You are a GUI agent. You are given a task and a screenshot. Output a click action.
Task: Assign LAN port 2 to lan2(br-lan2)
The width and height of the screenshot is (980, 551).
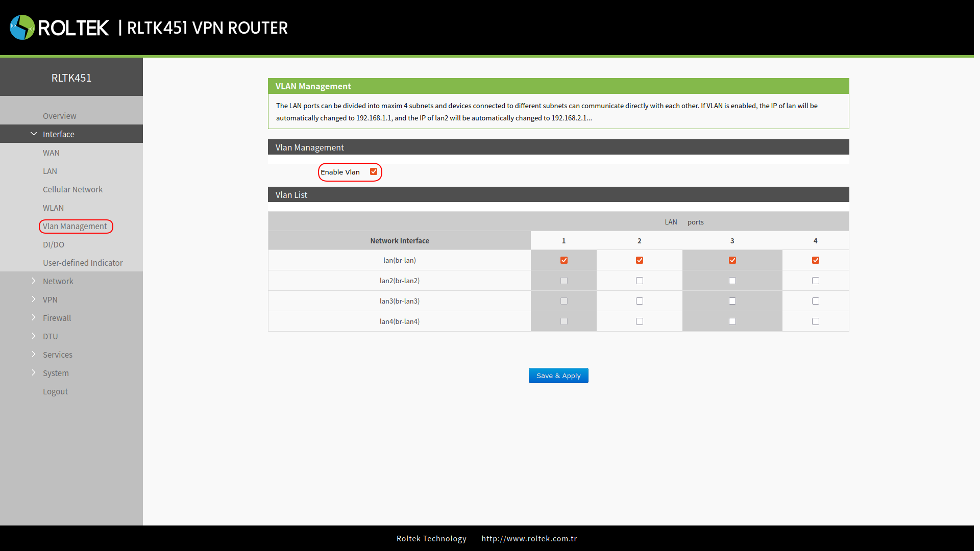click(x=639, y=280)
